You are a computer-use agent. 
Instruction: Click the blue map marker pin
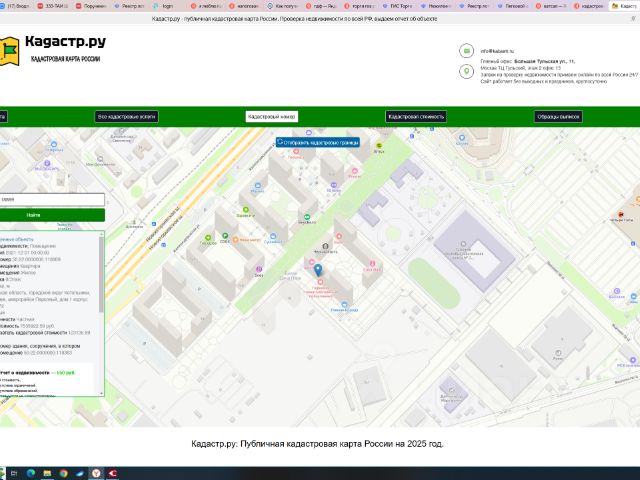[318, 270]
